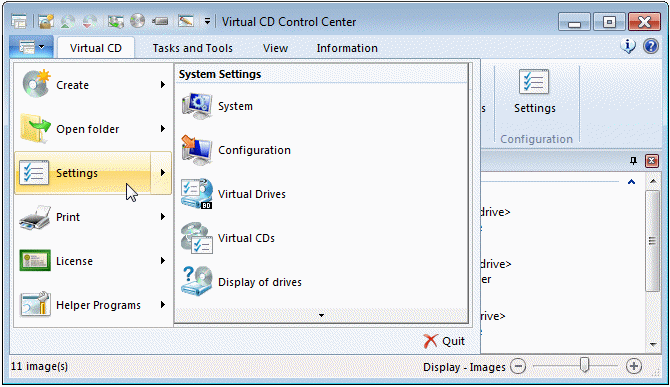Open the System settings icon
This screenshot has height=387, width=670.
point(197,106)
